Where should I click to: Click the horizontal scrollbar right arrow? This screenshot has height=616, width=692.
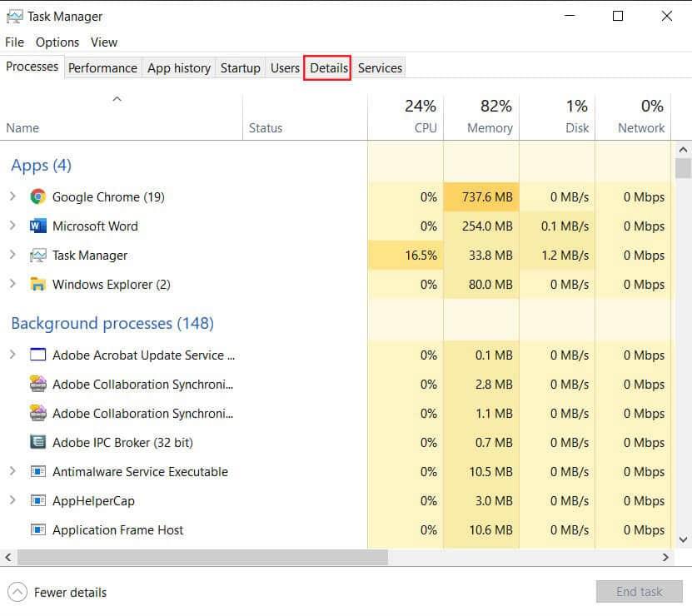click(x=665, y=558)
